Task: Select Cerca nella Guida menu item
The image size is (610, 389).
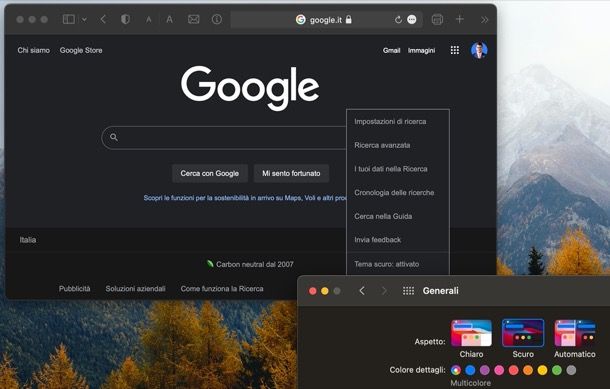Action: [x=383, y=216]
